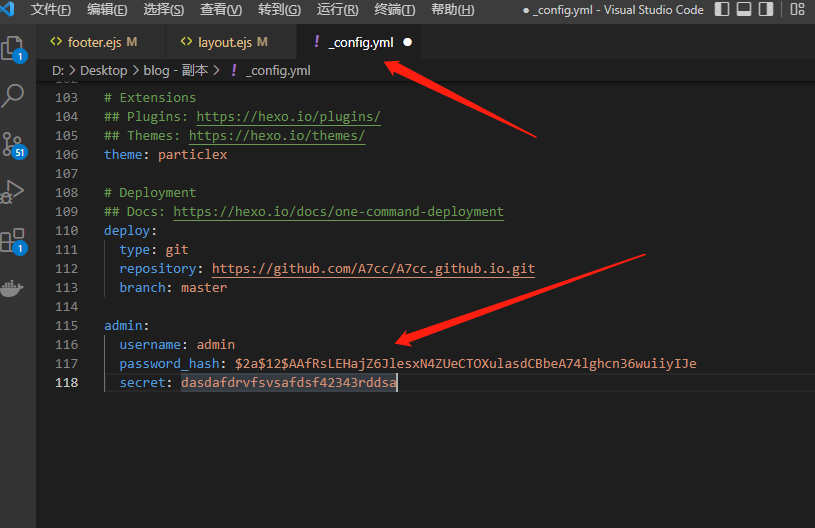Click the 'git' type value
Image resolution: width=815 pixels, height=528 pixels.
pos(177,250)
